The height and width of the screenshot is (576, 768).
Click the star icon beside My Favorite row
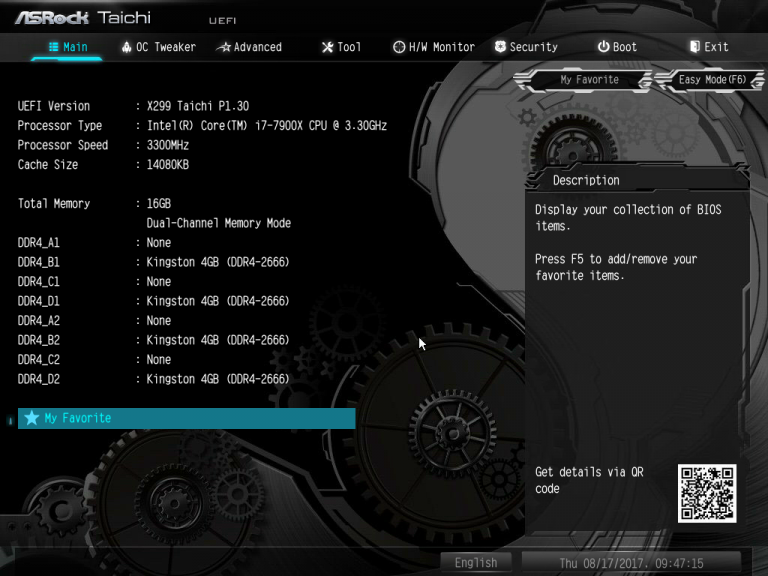pos(32,418)
